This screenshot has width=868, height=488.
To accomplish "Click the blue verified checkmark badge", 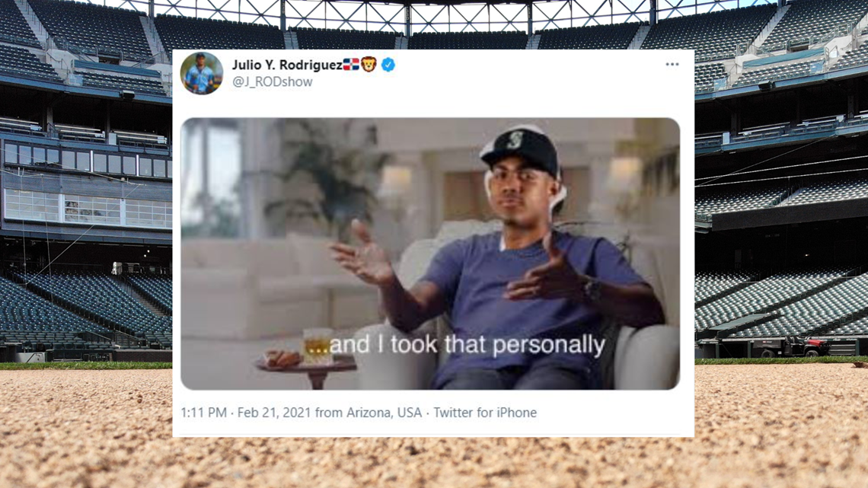I will pos(388,65).
